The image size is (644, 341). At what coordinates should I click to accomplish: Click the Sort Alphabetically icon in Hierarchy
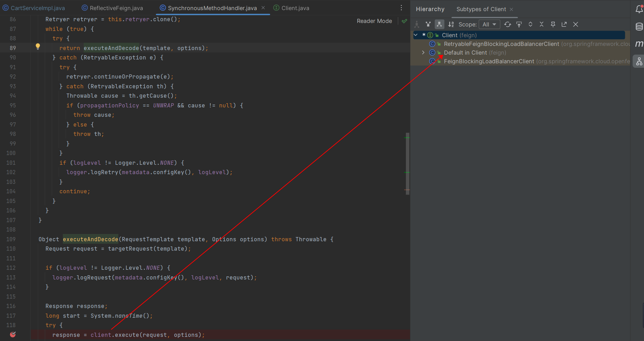[451, 24]
